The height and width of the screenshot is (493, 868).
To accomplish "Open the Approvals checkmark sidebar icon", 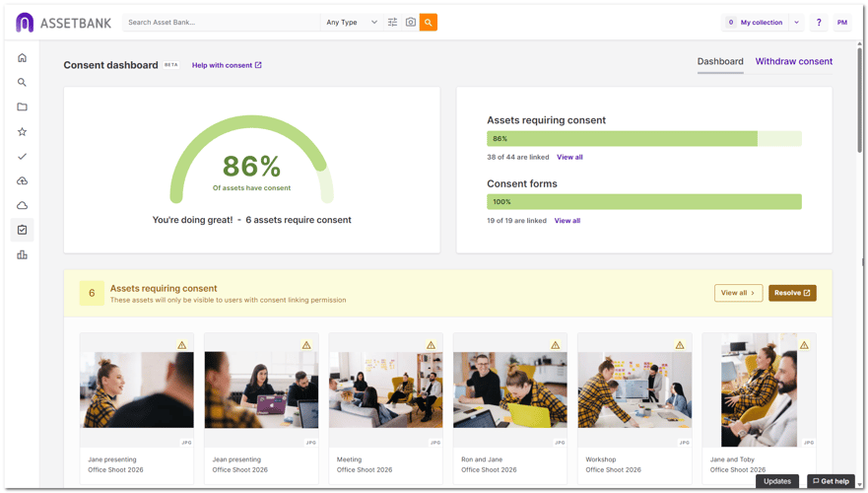I will [x=22, y=156].
